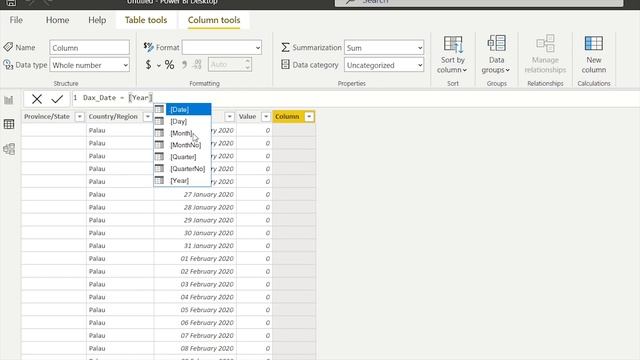Apply thousands separator comma icon

184,64
